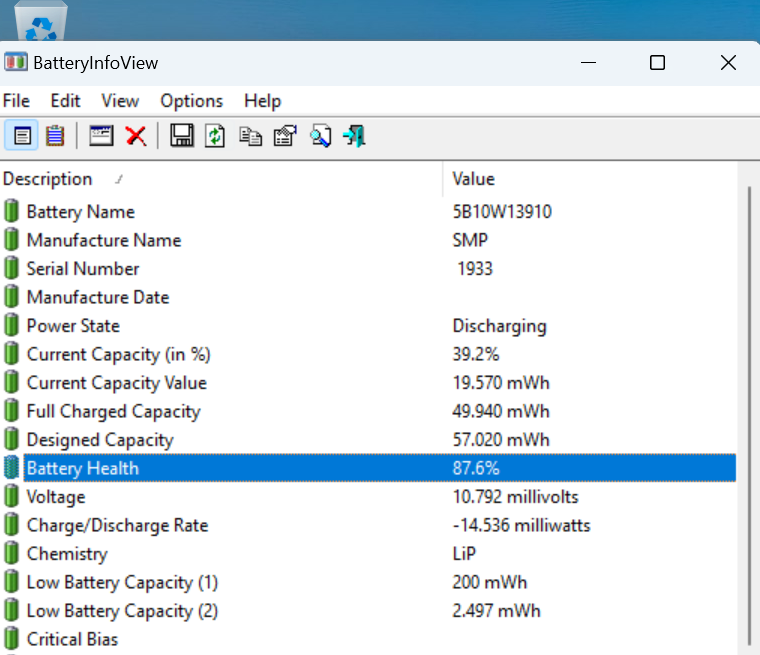This screenshot has height=655, width=760.
Task: Click the 39.2% capacity value
Action: point(476,354)
